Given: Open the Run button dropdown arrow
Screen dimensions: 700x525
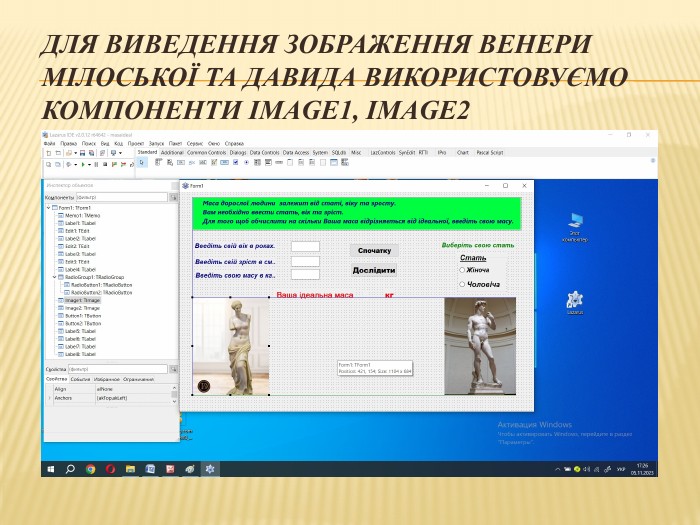Looking at the screenshot, I should coord(89,164).
